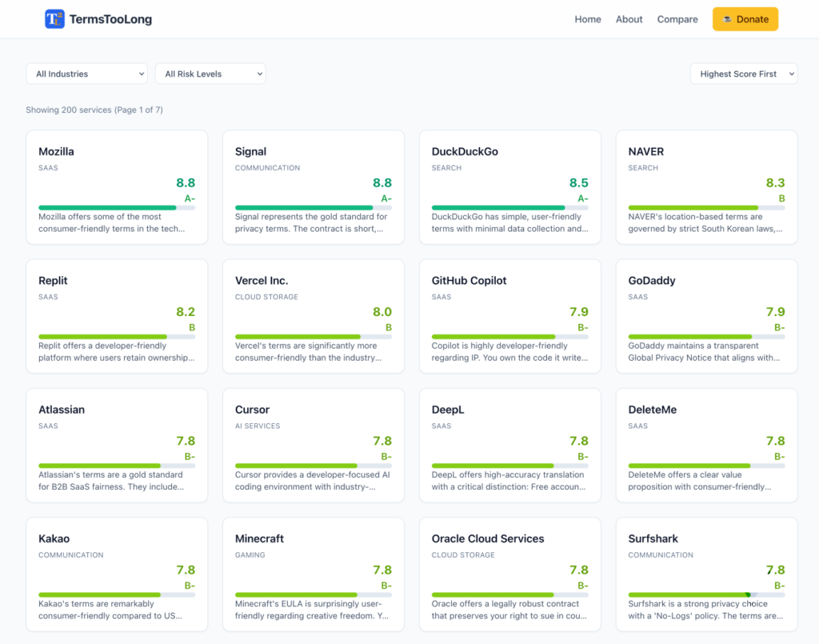
Task: Click the Vercel Inc. card title
Action: click(262, 281)
